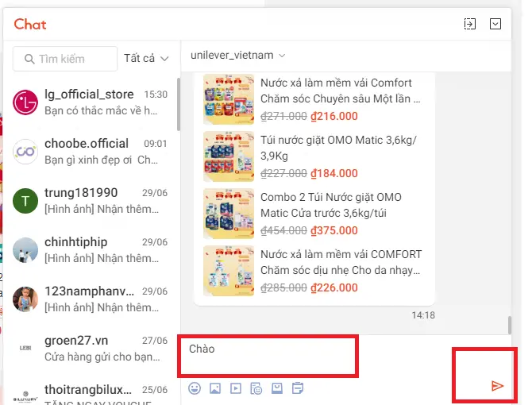Open lg_official_store conversation
Viewport: 532px width, 405px height.
(91, 102)
